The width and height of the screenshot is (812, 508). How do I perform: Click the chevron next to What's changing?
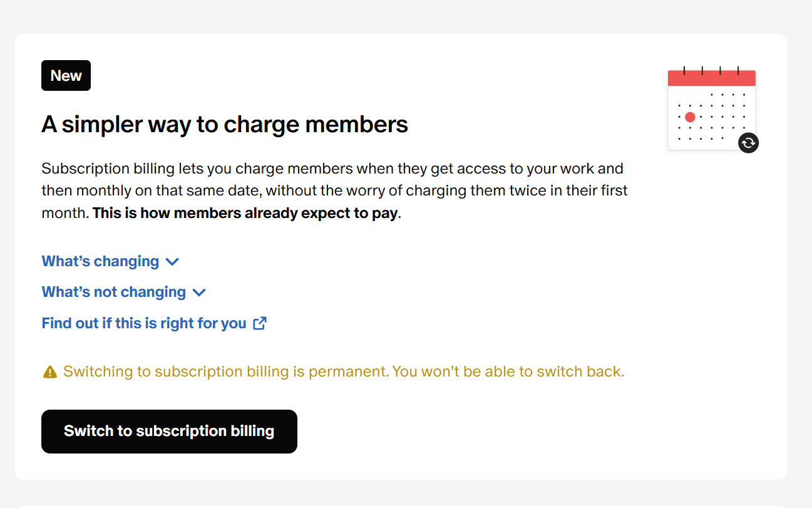click(172, 262)
